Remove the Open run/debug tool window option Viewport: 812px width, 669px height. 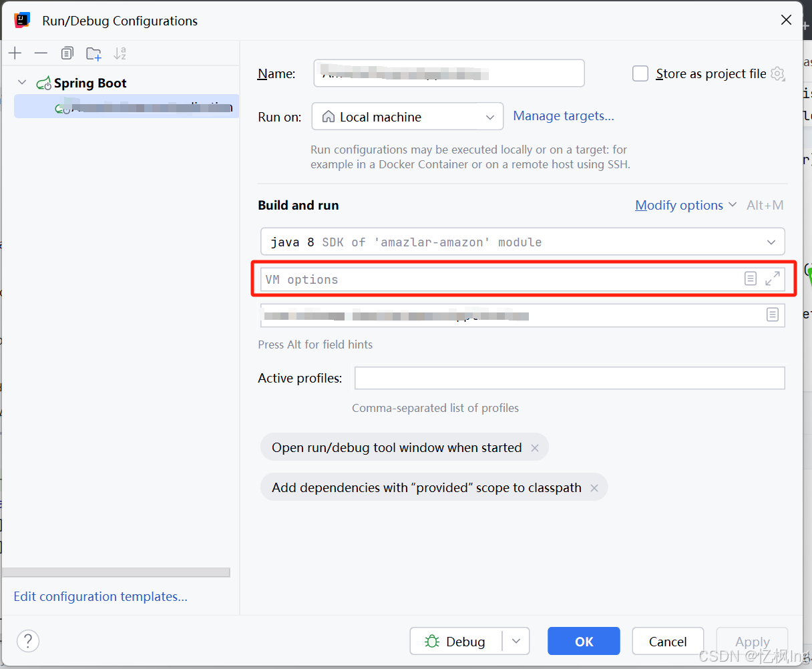tap(535, 447)
